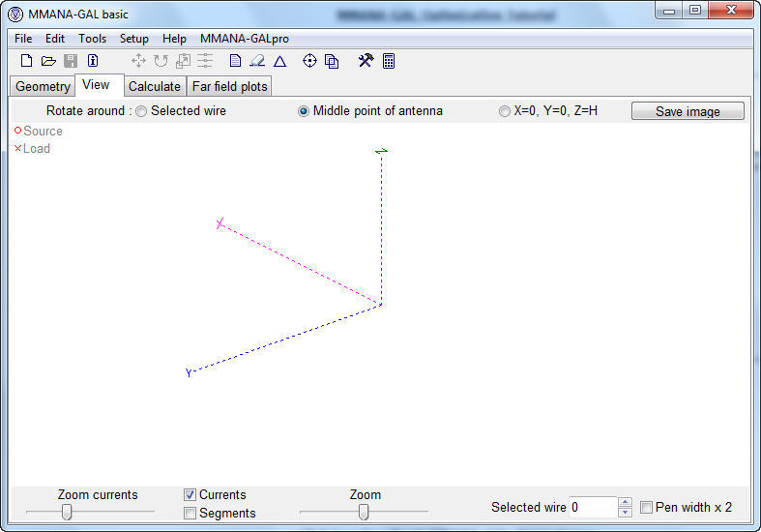This screenshot has width=761, height=532.
Task: Uncheck the Currents checkbox
Action: coord(190,495)
